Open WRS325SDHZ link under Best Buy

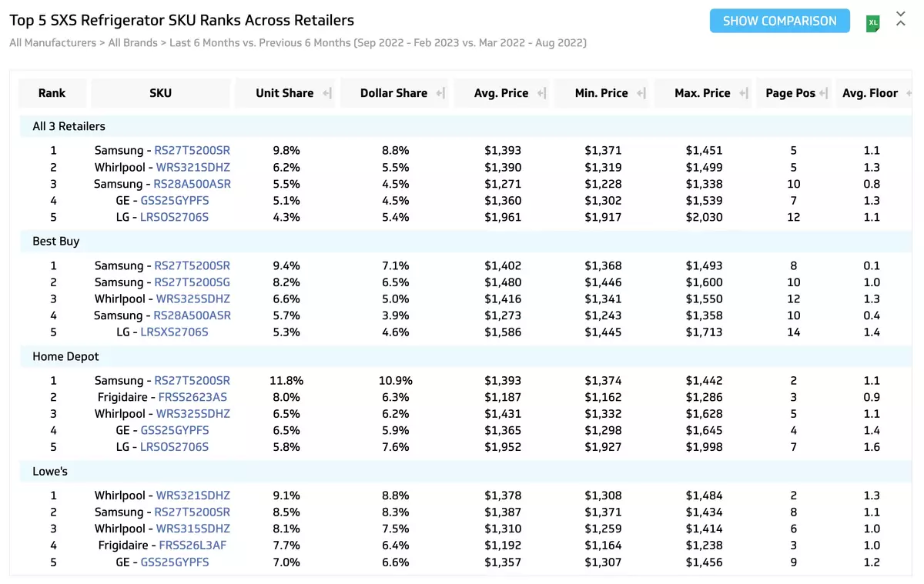click(193, 299)
